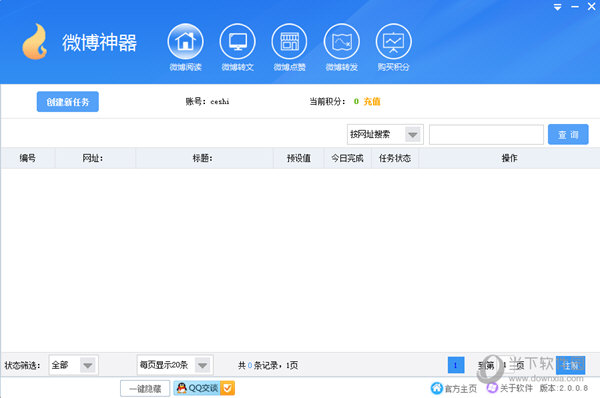Click the 今日完成 column header
The image size is (600, 398).
coord(347,158)
